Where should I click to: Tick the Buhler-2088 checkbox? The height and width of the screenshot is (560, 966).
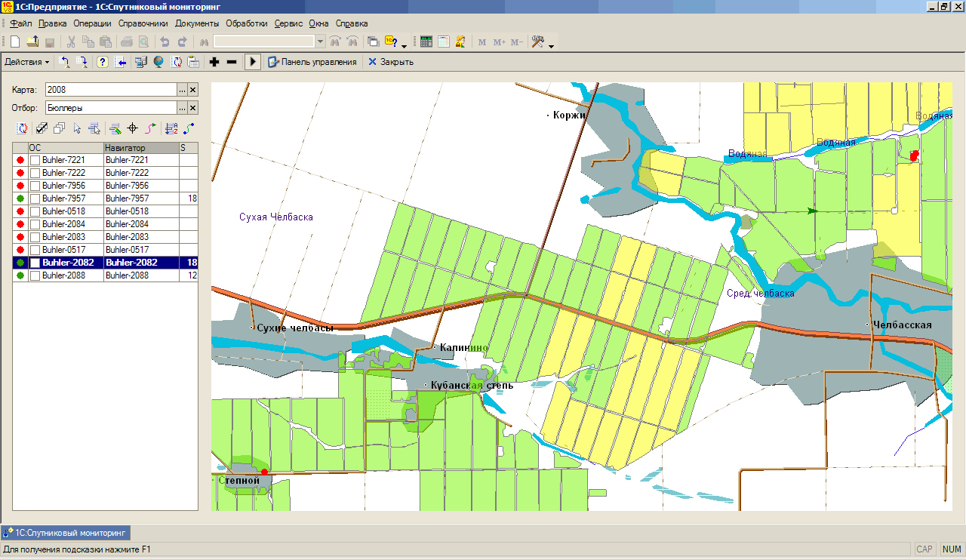pos(35,275)
